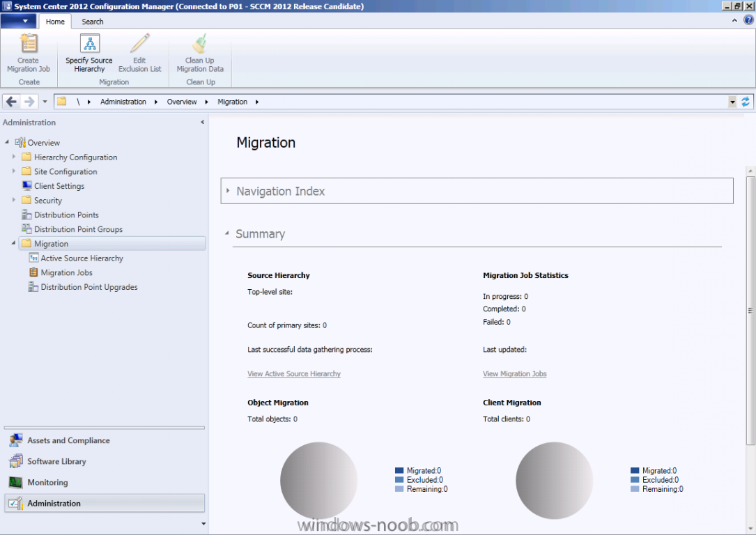
Task: Click Object Migration pie chart
Action: coord(318,481)
